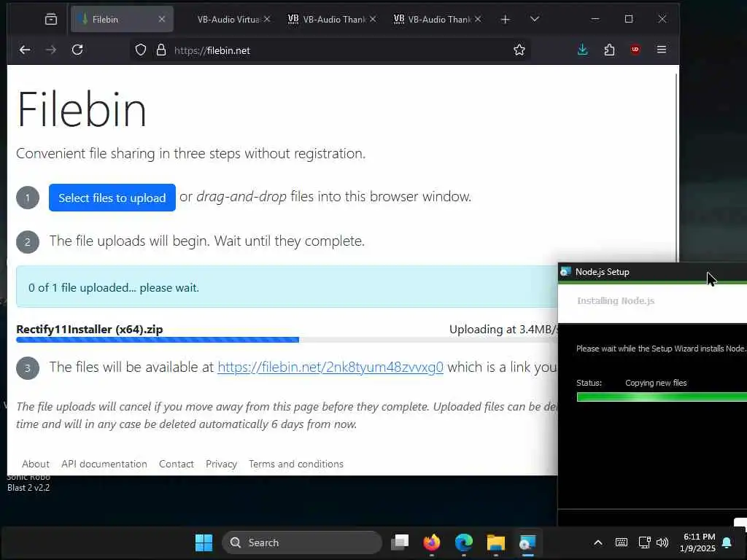Open the network status tray icon
This screenshot has width=747, height=560.
[x=644, y=542]
